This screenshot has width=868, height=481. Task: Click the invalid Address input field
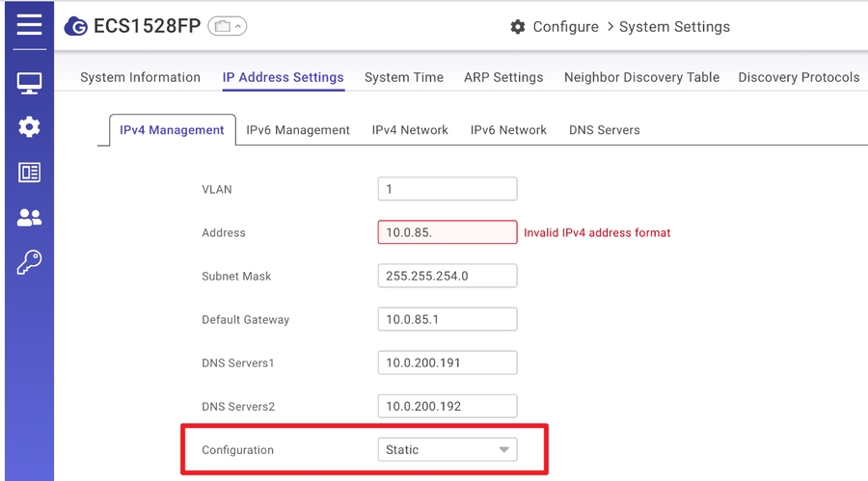447,232
